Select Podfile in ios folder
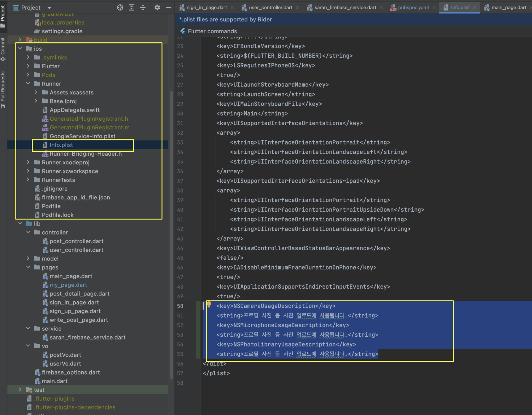This screenshot has height=415, width=532. point(51,206)
